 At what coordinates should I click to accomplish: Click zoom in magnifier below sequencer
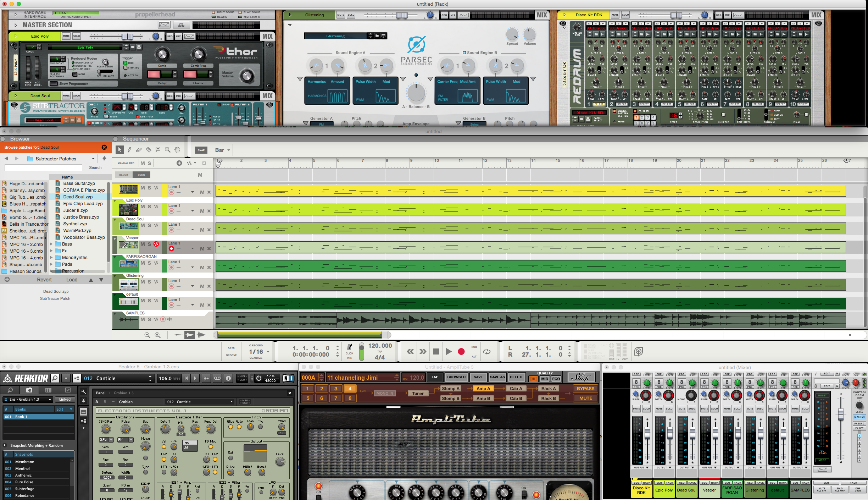tap(158, 335)
